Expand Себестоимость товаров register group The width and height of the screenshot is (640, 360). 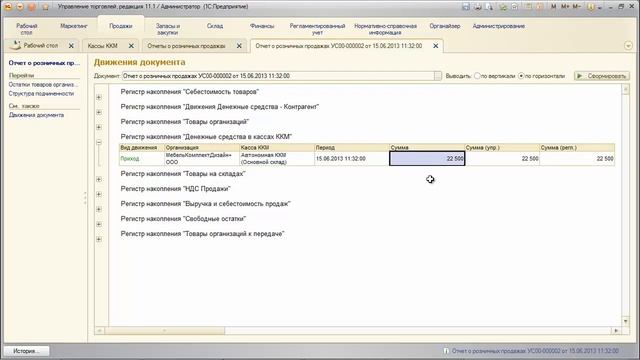pyautogui.click(x=99, y=97)
